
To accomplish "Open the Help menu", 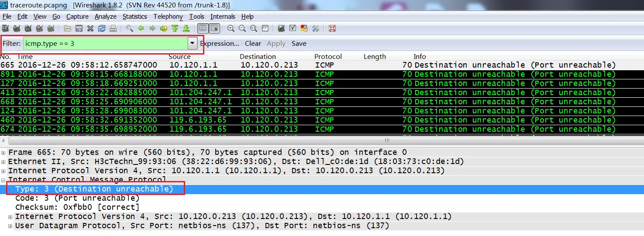I will pyautogui.click(x=247, y=17).
